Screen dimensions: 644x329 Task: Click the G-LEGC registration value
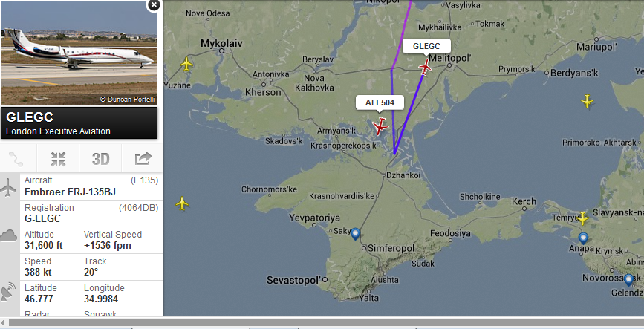pyautogui.click(x=43, y=218)
